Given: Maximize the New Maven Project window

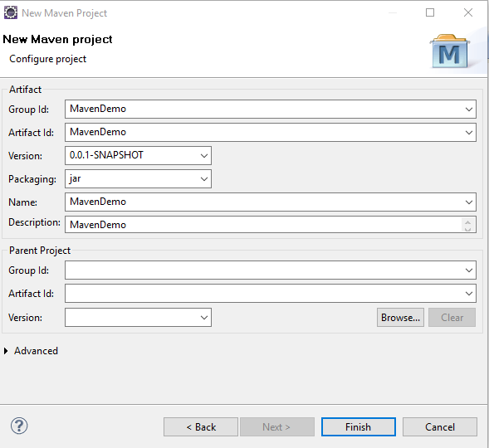Looking at the screenshot, I should (x=430, y=12).
